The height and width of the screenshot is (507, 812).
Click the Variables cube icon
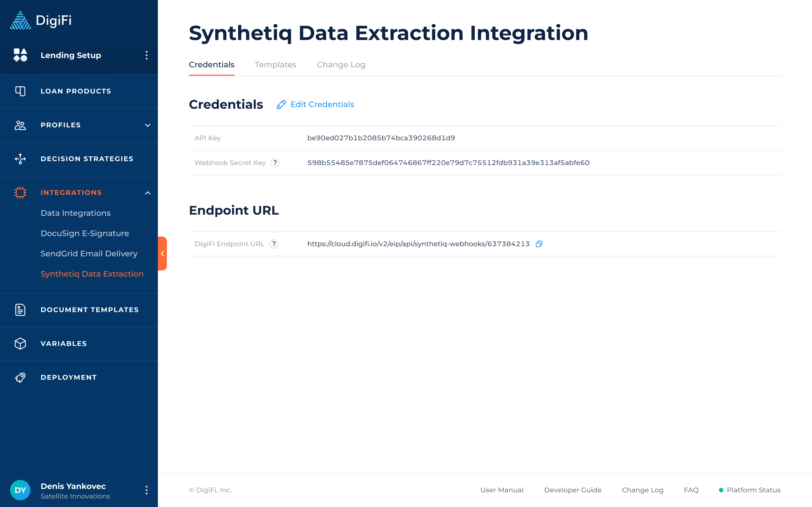tap(20, 343)
